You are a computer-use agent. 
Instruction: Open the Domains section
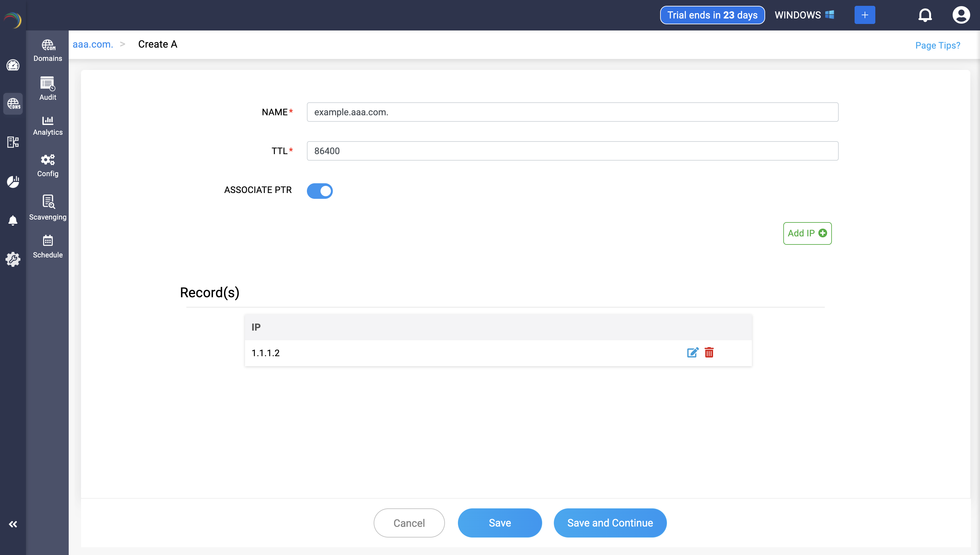[x=48, y=50]
